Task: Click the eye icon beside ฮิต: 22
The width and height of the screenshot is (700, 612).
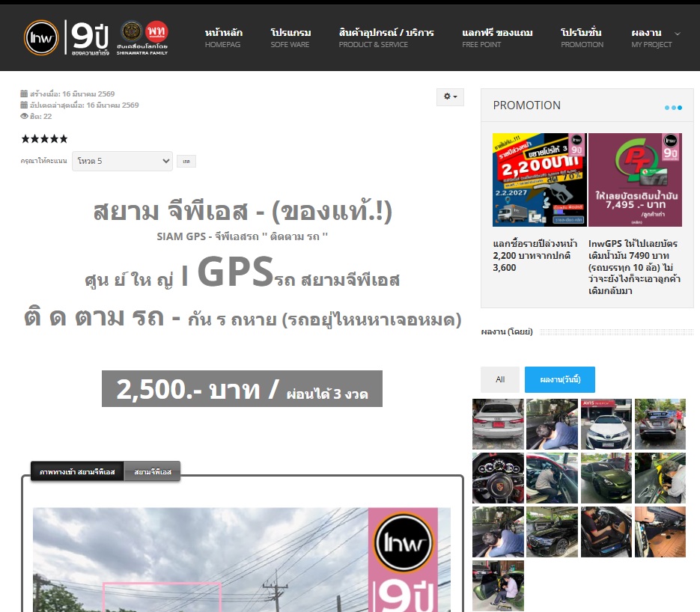Action: point(24,116)
